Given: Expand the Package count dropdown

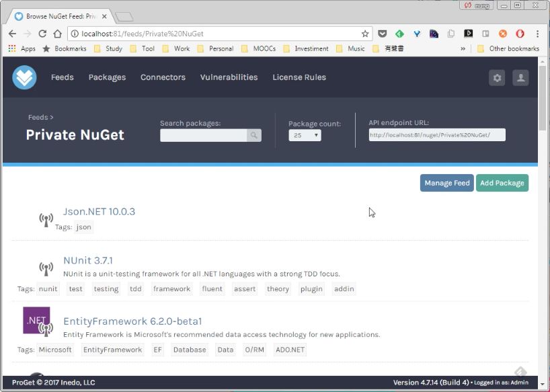Looking at the screenshot, I should (305, 135).
